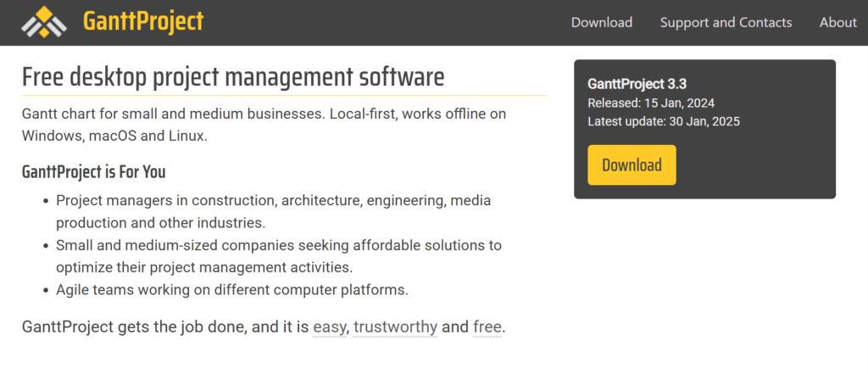
Task: Open the About menu item
Action: coord(837,23)
